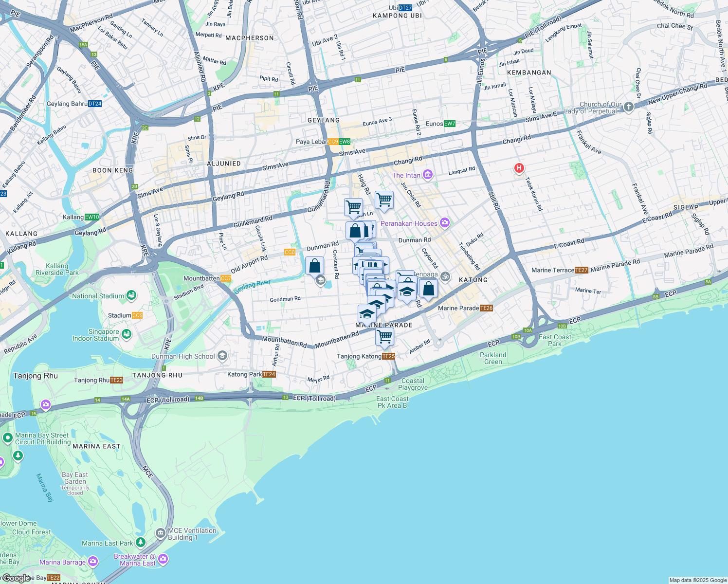Viewport: 728px width, 584px height.
Task: Click the TE24 Katong Park station badge
Action: tap(269, 374)
